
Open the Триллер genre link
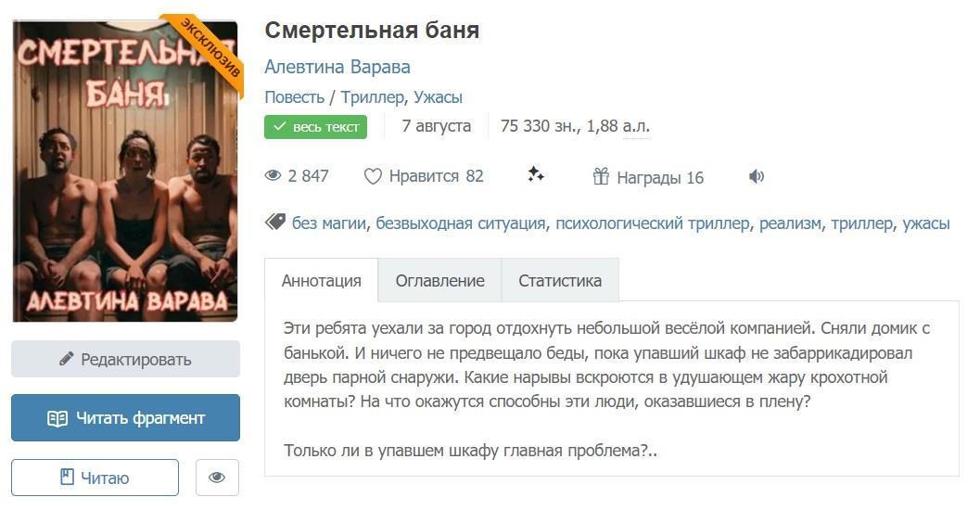(372, 97)
